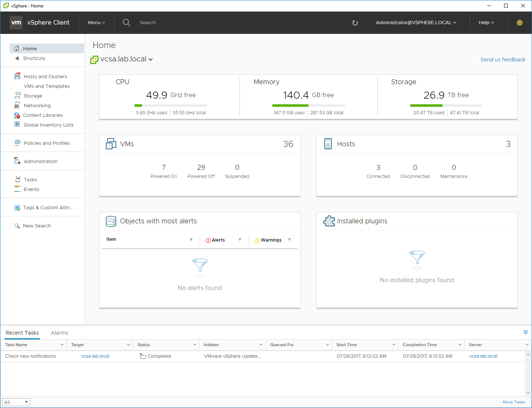Open the Administrator@VSPHERE.LOCAL user dropdown

coord(416,23)
